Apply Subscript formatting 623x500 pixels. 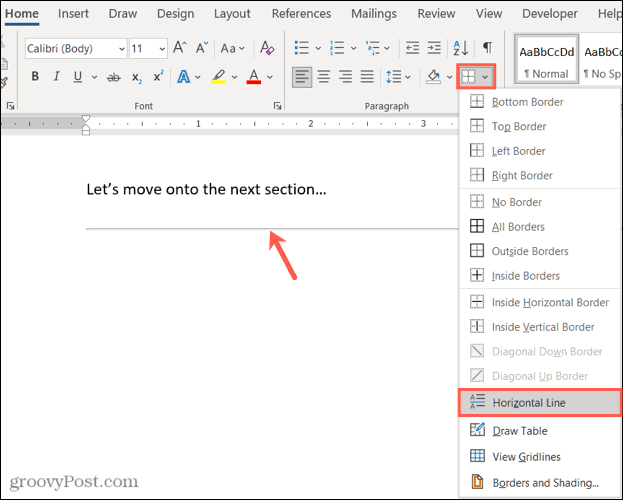click(134, 77)
